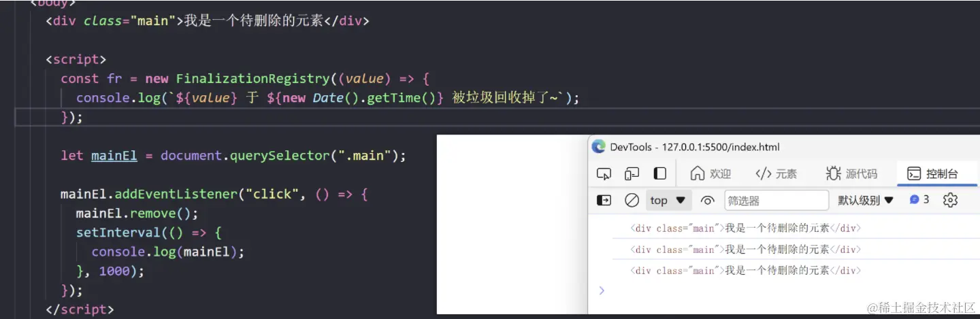Switch to the 元素 tab
Image resolution: width=980 pixels, height=319 pixels.
click(x=777, y=173)
